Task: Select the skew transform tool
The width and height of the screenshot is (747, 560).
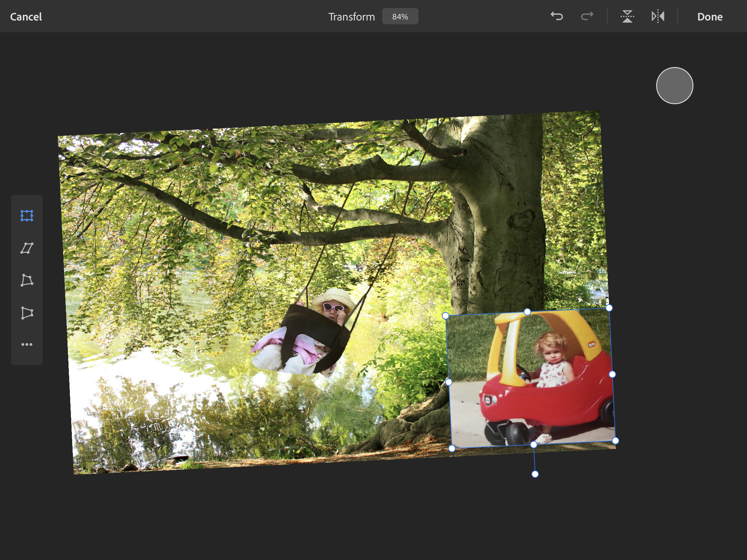Action: click(27, 248)
